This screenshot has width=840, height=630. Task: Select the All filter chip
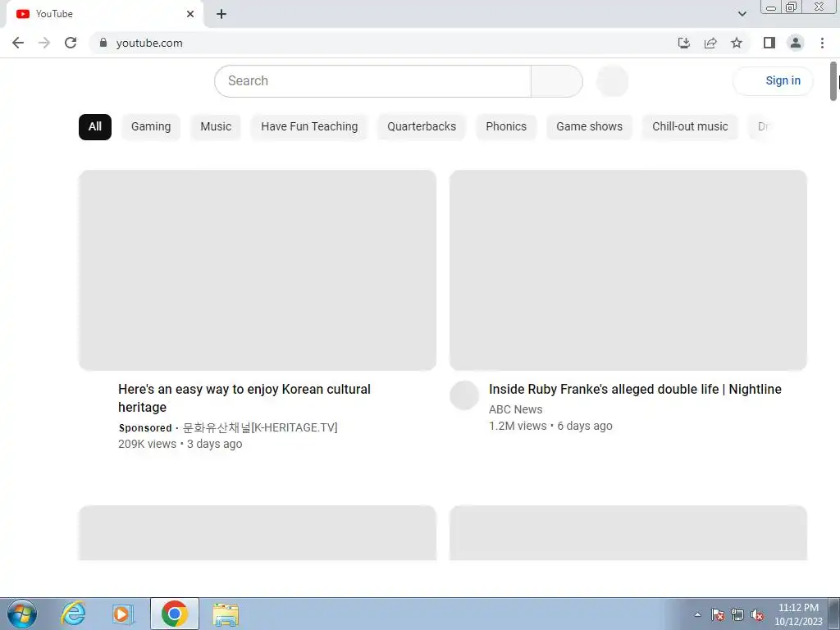tap(95, 127)
